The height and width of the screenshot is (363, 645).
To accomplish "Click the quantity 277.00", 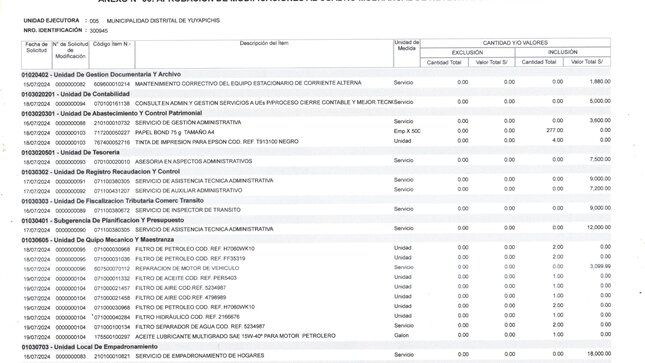I will coord(555,130).
